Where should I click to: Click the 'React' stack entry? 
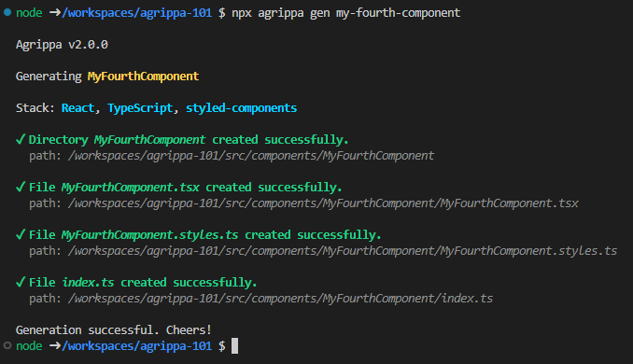(77, 107)
